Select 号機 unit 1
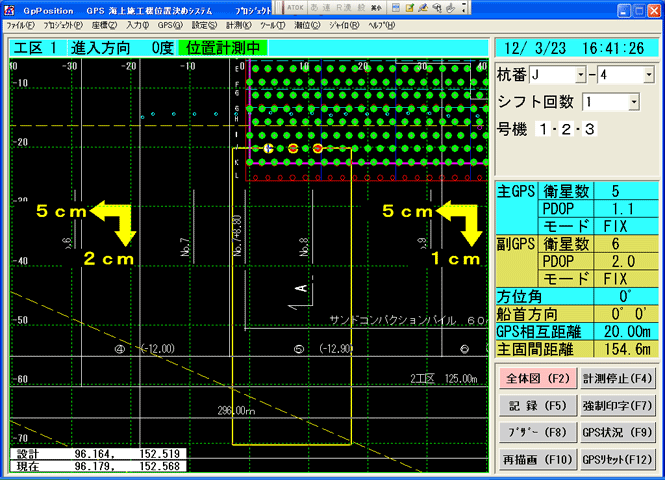Image resolution: width=665 pixels, height=480 pixels. pyautogui.click(x=543, y=129)
